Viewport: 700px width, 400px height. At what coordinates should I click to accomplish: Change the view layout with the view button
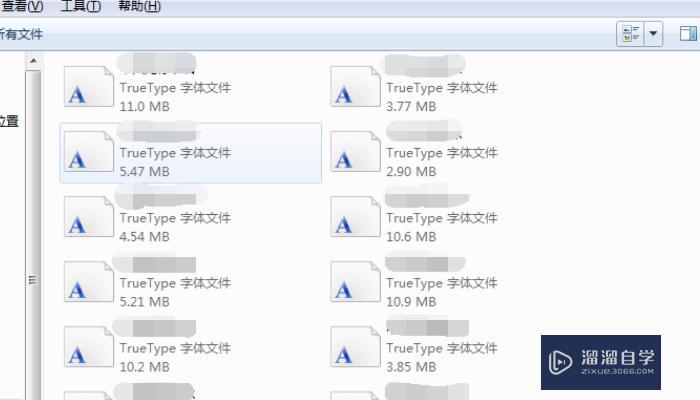[630, 34]
